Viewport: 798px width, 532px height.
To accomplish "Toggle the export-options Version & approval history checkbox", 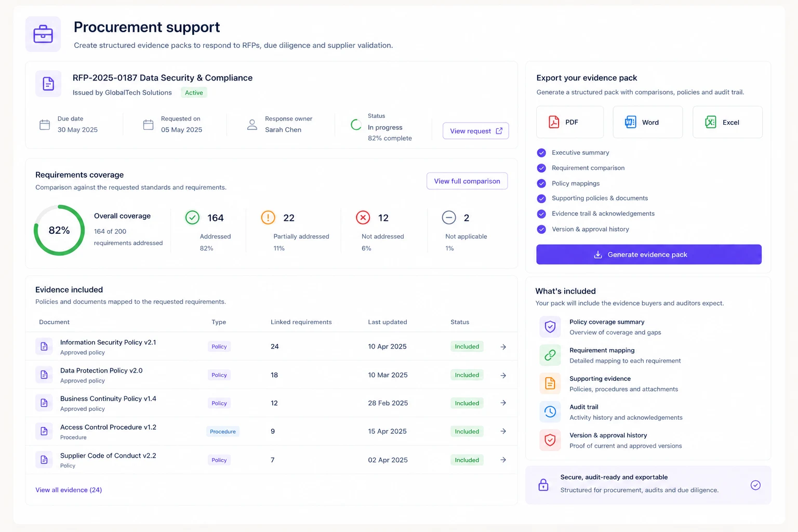I will pyautogui.click(x=541, y=229).
